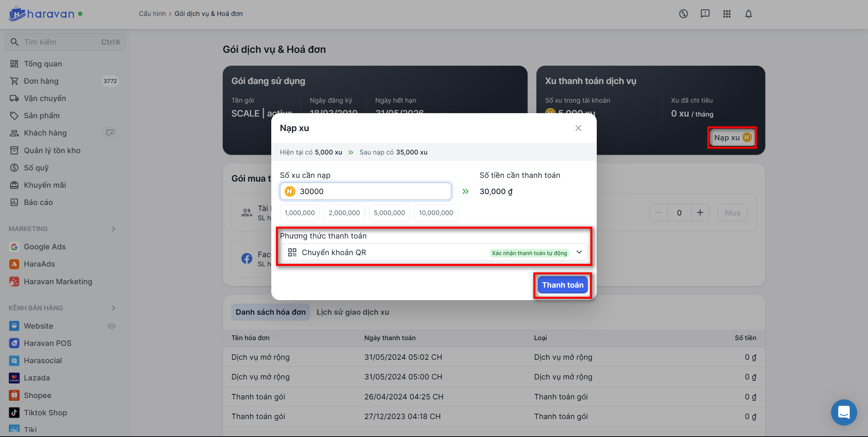868x437 pixels.
Task: Open the chat support bubble
Action: (x=844, y=412)
